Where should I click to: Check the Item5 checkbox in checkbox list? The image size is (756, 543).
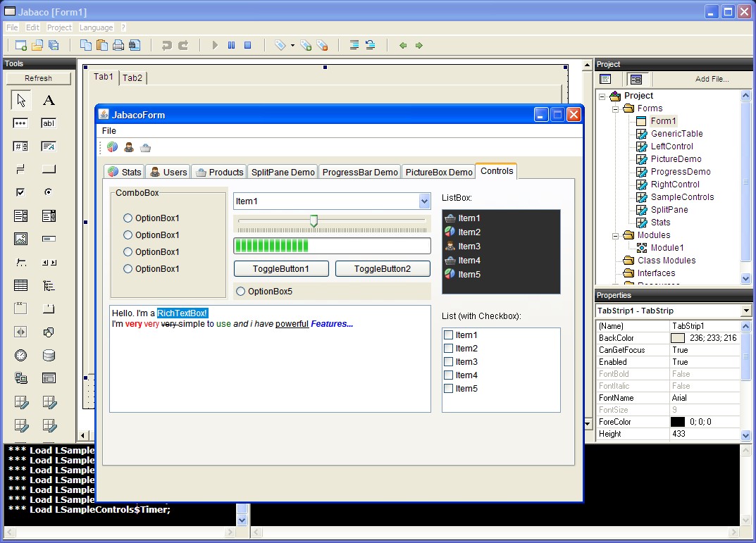[x=448, y=388]
